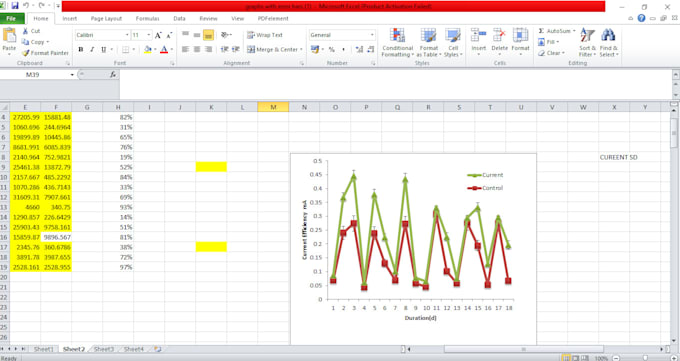Switch to the Sheet3 worksheet tab
Viewport: 680px width, 361px height.
104,349
